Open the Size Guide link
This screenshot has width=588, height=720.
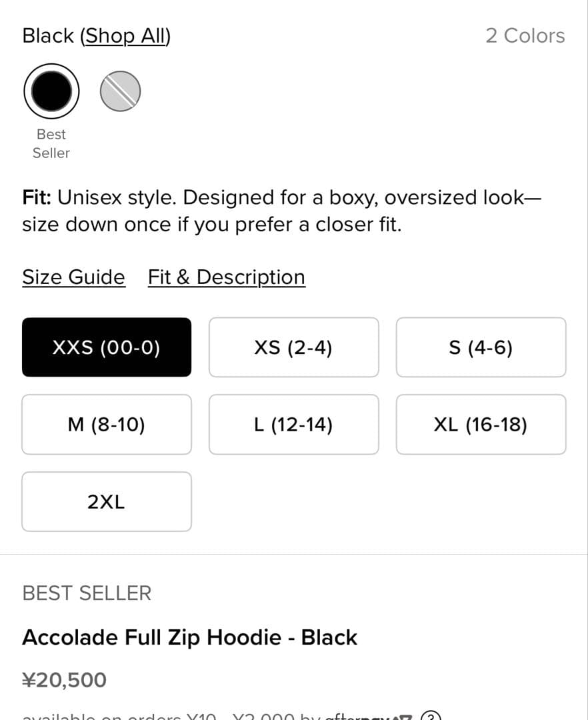pos(73,277)
